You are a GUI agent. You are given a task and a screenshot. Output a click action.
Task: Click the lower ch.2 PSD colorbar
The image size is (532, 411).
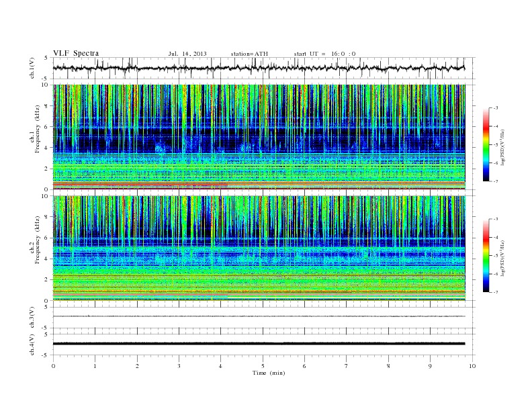click(486, 255)
